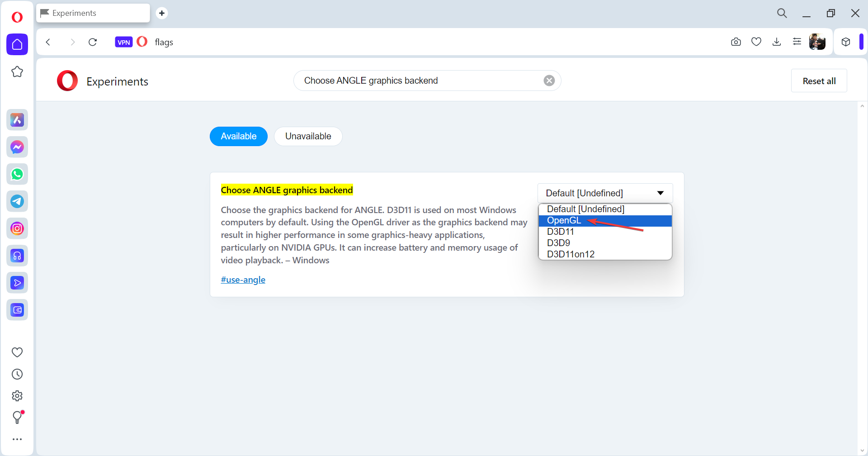Open bookmarks star in sidebar
Screen dimensions: 868x456
point(17,71)
